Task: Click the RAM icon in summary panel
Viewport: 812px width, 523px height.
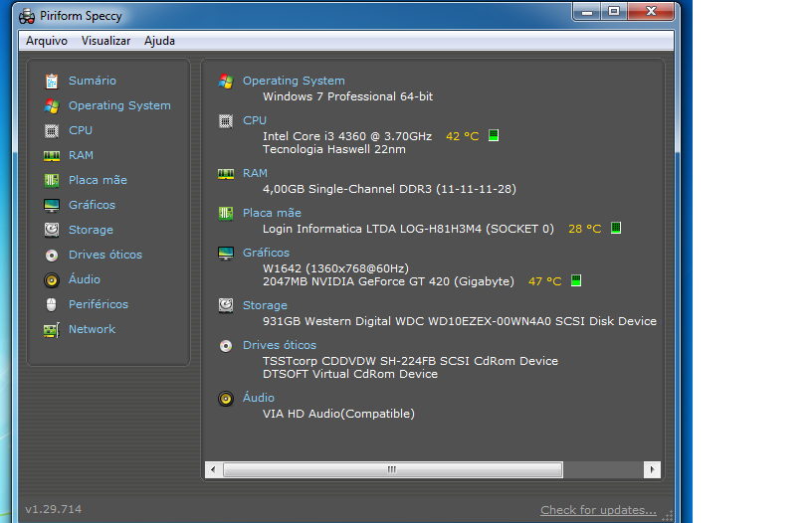Action: tap(226, 174)
